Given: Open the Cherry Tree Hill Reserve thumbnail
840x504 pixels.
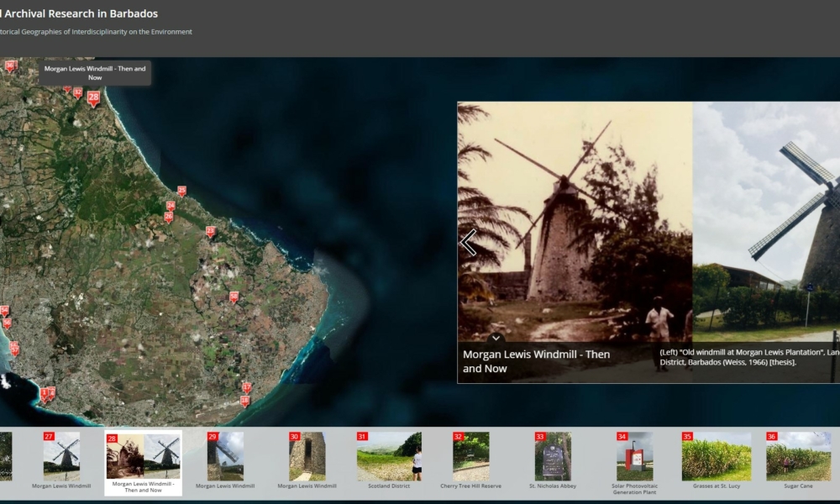Looking at the screenshot, I should coord(470,456).
